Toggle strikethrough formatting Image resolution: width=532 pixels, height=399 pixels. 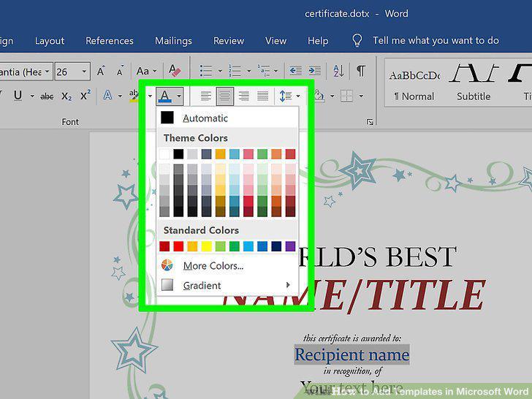(x=47, y=96)
